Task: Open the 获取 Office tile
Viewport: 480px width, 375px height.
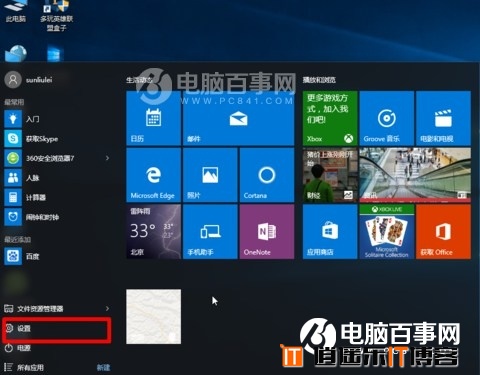Action: point(443,232)
